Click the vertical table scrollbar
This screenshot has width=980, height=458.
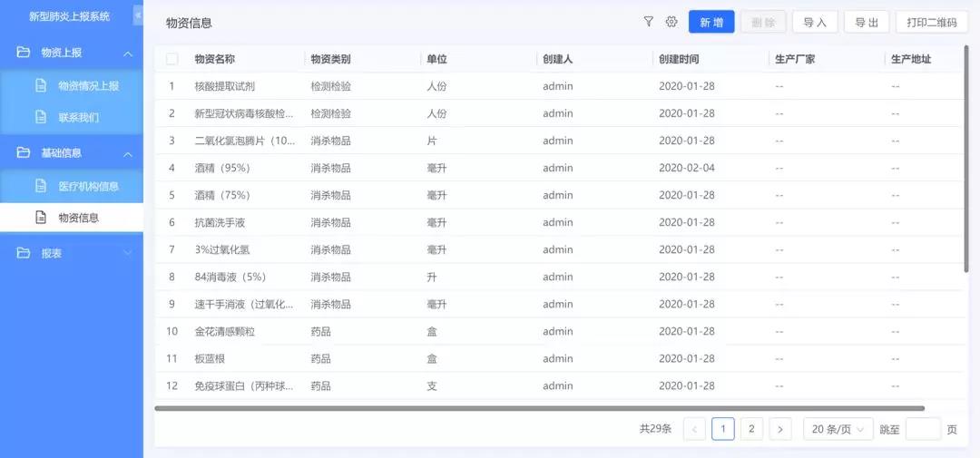[x=966, y=160]
